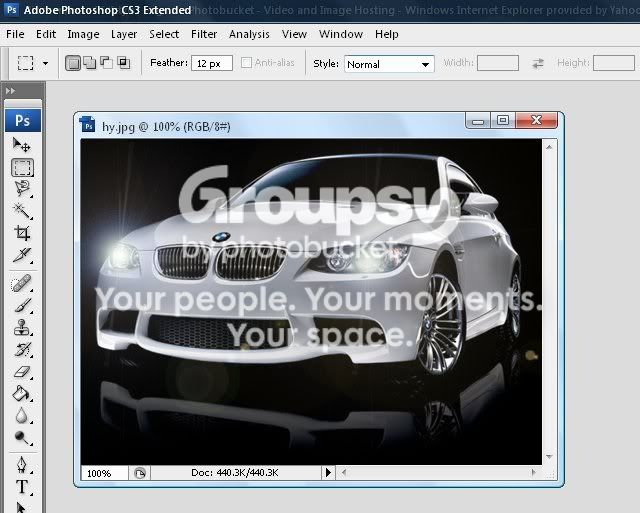Choose the Add to Selection mode icon
This screenshot has height=513, width=640.
(x=90, y=63)
